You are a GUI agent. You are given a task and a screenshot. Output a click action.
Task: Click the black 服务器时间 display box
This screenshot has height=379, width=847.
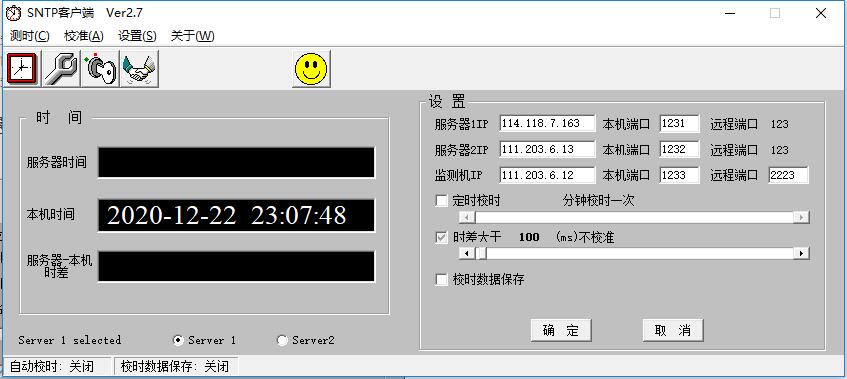point(236,163)
